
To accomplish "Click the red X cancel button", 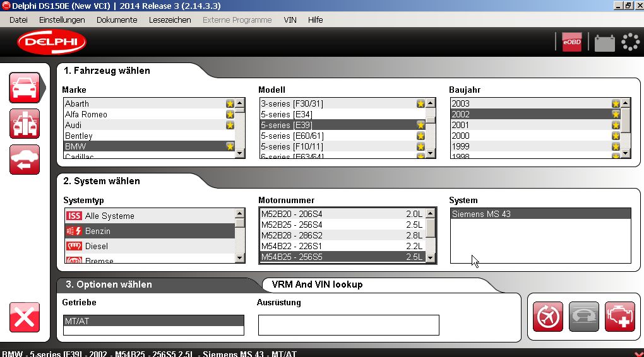I will pyautogui.click(x=25, y=317).
